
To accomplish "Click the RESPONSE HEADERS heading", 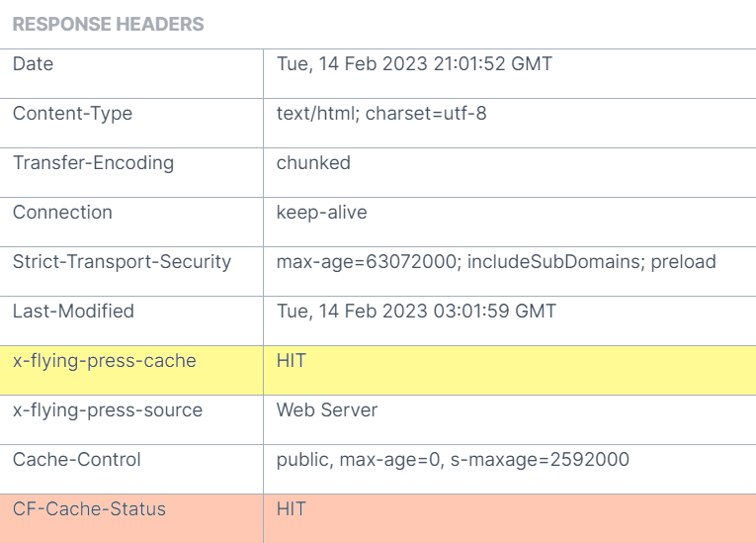I will (108, 24).
